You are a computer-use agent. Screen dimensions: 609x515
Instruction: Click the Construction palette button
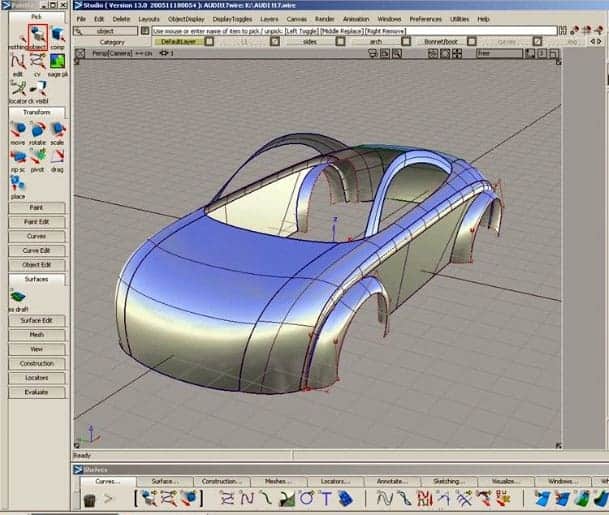37,364
